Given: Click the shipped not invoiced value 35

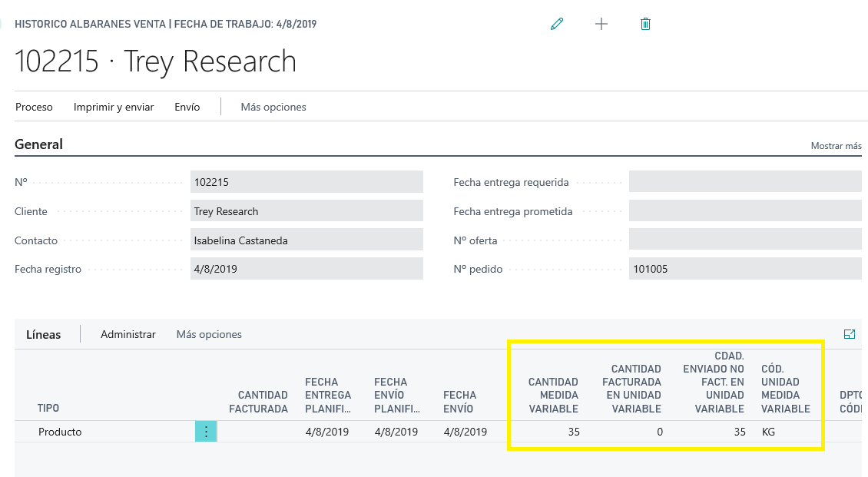Looking at the screenshot, I should click(x=740, y=432).
